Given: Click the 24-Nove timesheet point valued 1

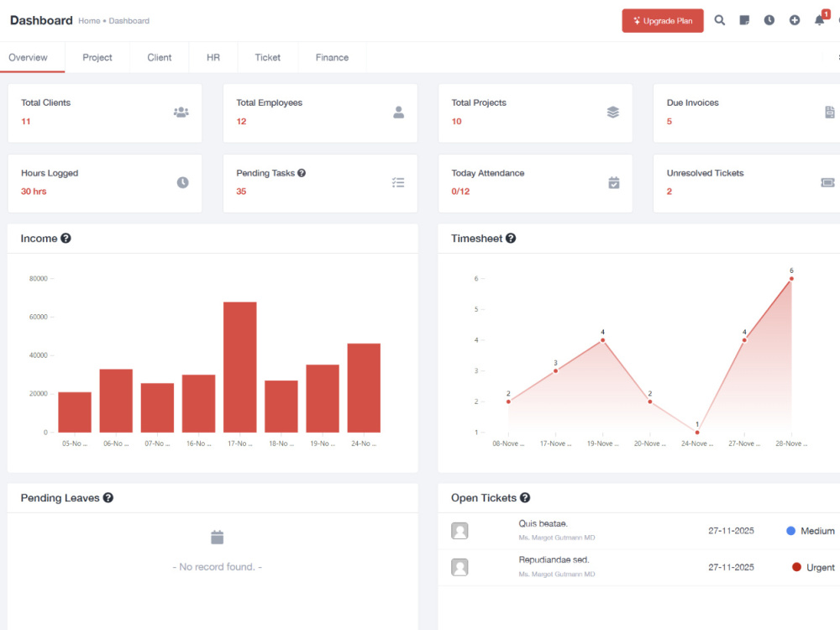Looking at the screenshot, I should [697, 433].
